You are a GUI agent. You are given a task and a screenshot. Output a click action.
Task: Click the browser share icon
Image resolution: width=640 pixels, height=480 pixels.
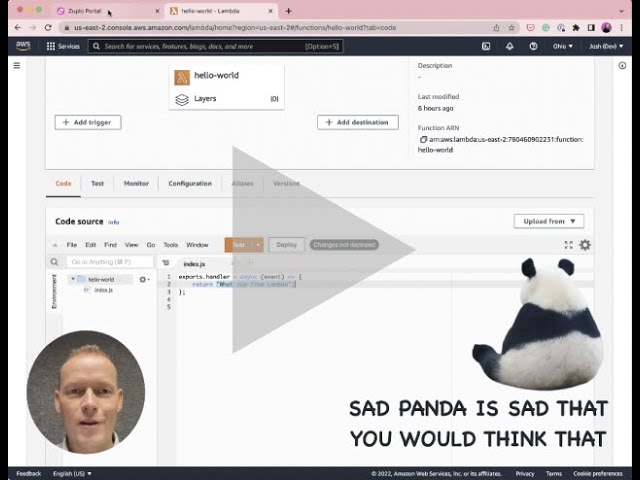(496, 28)
